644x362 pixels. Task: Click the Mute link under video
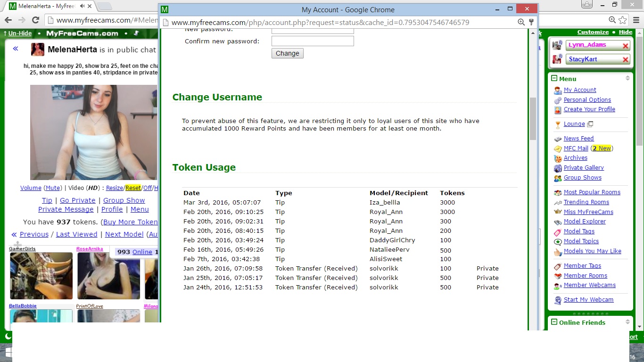(x=53, y=188)
